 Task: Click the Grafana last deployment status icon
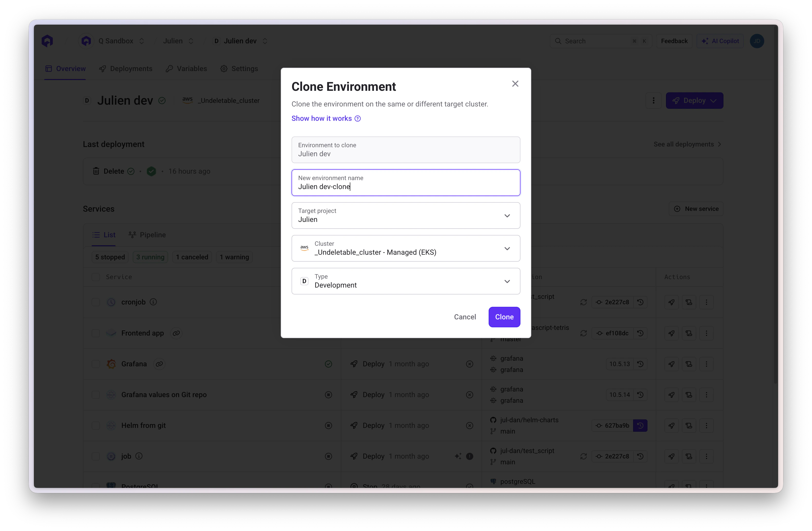[470, 364]
